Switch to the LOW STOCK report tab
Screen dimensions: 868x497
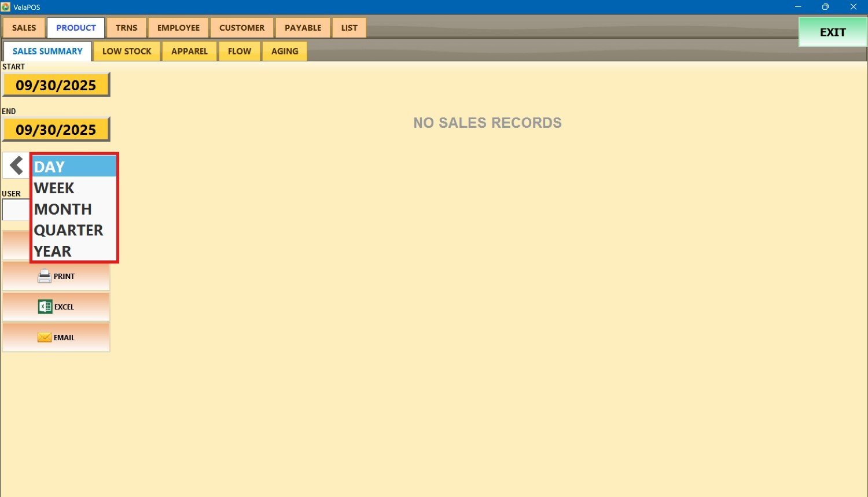point(127,51)
